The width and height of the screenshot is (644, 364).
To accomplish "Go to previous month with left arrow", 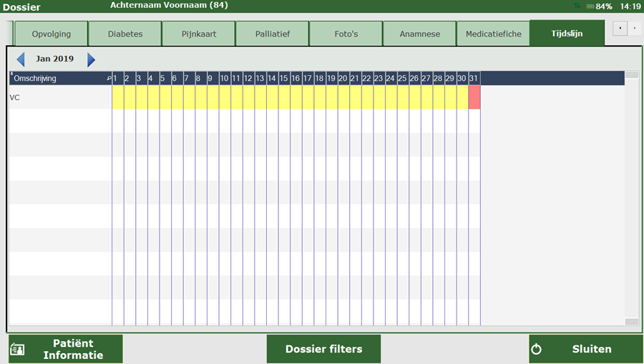I will pyautogui.click(x=21, y=59).
